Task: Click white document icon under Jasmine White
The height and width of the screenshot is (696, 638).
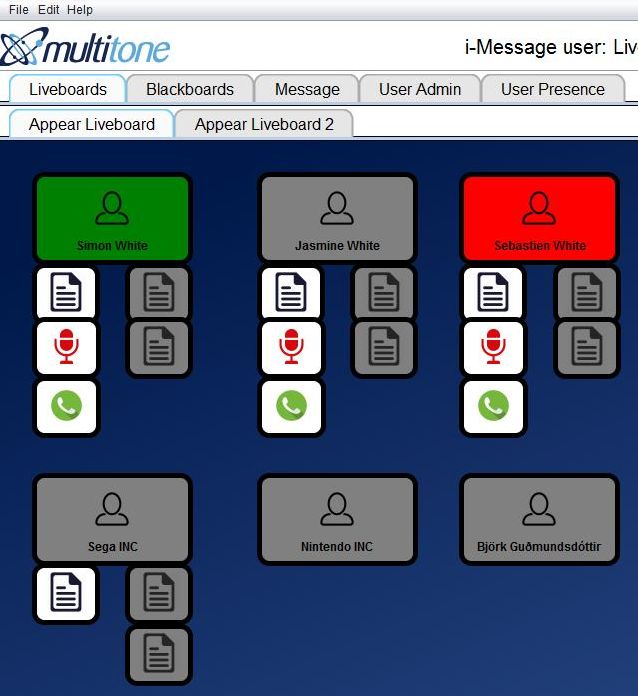Action: 291,293
